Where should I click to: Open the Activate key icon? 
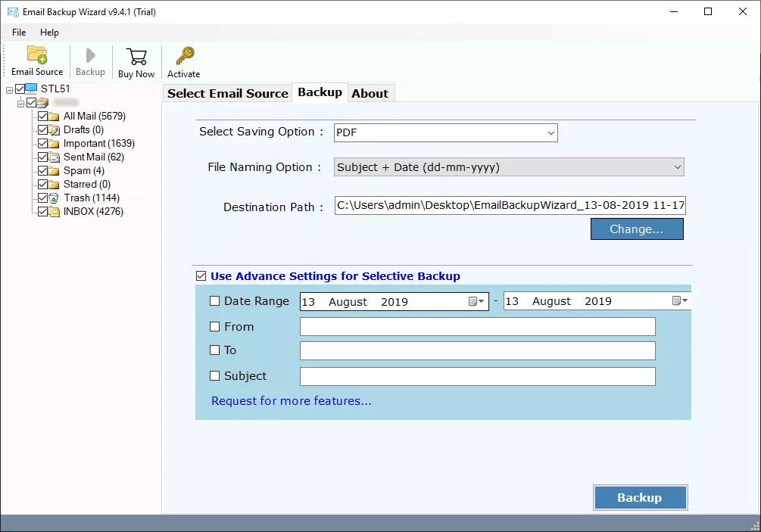pyautogui.click(x=184, y=57)
